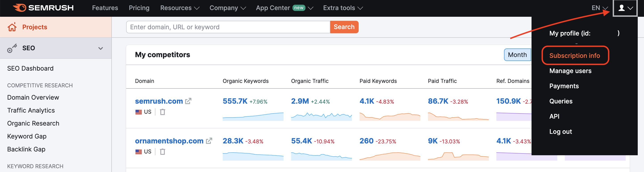Open SEO Dashboard in the sidebar

[x=30, y=68]
